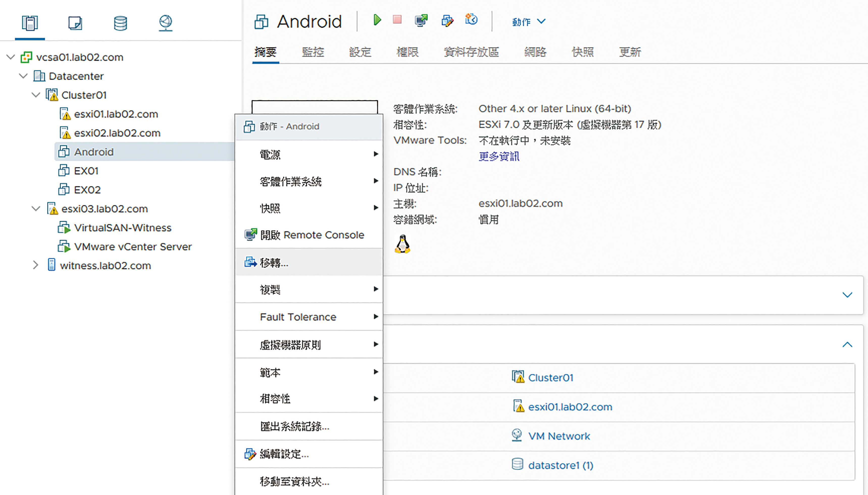Screen dimensions: 868x495
Task: Open the 電源 submenu in the context menu
Action: [309, 154]
